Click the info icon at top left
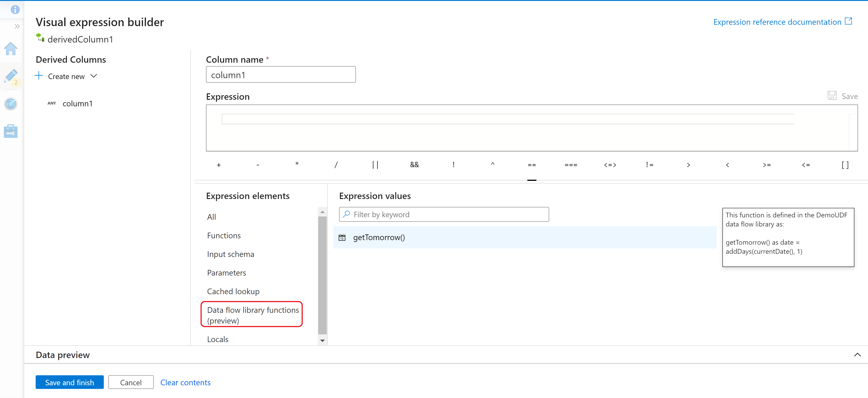This screenshot has width=868, height=398. [15, 9]
